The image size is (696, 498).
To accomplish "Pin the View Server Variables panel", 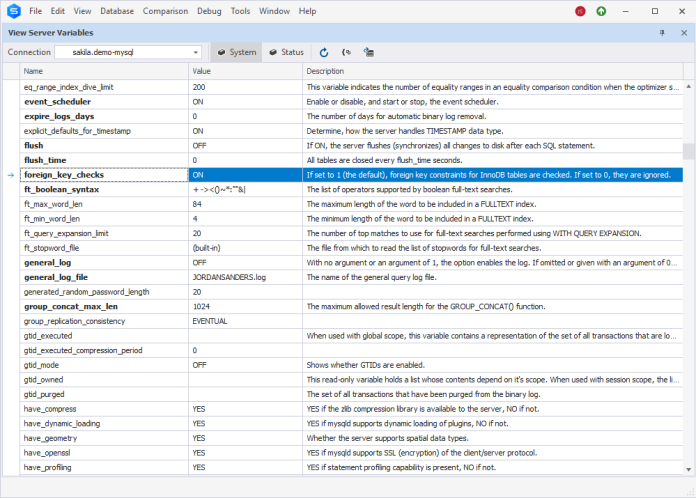I will coord(662,33).
